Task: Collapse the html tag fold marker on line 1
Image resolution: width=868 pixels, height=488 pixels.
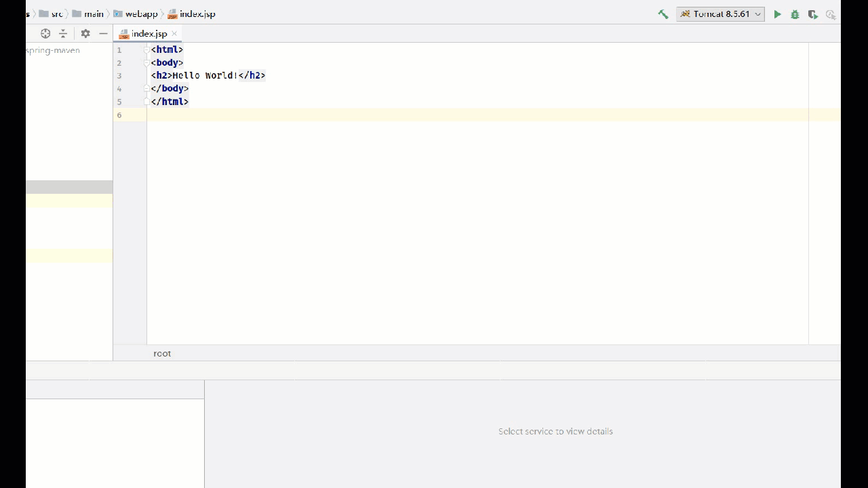Action: (x=146, y=49)
